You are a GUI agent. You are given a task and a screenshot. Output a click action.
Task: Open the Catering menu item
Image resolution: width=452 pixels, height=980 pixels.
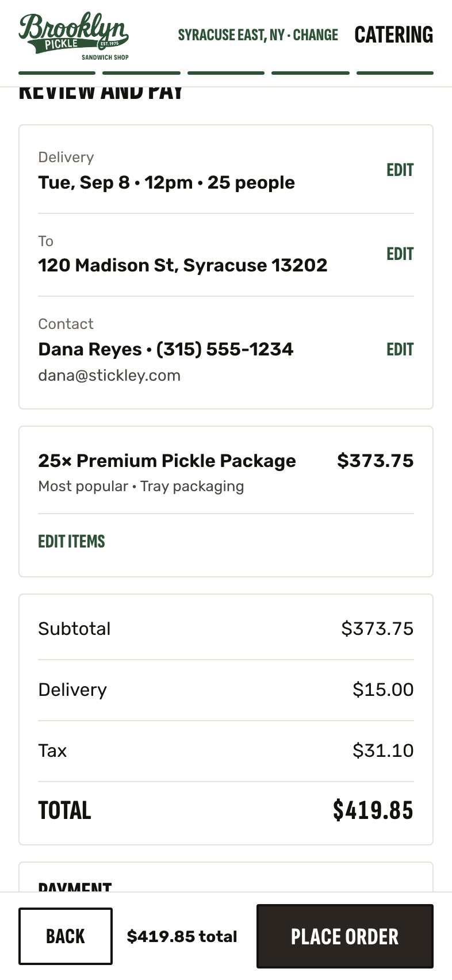[394, 35]
